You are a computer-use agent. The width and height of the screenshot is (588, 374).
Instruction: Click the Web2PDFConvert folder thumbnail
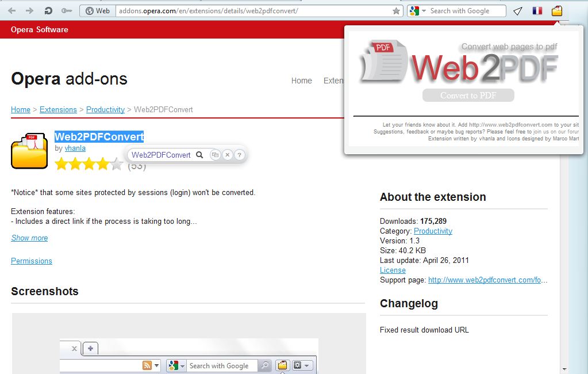click(x=29, y=151)
